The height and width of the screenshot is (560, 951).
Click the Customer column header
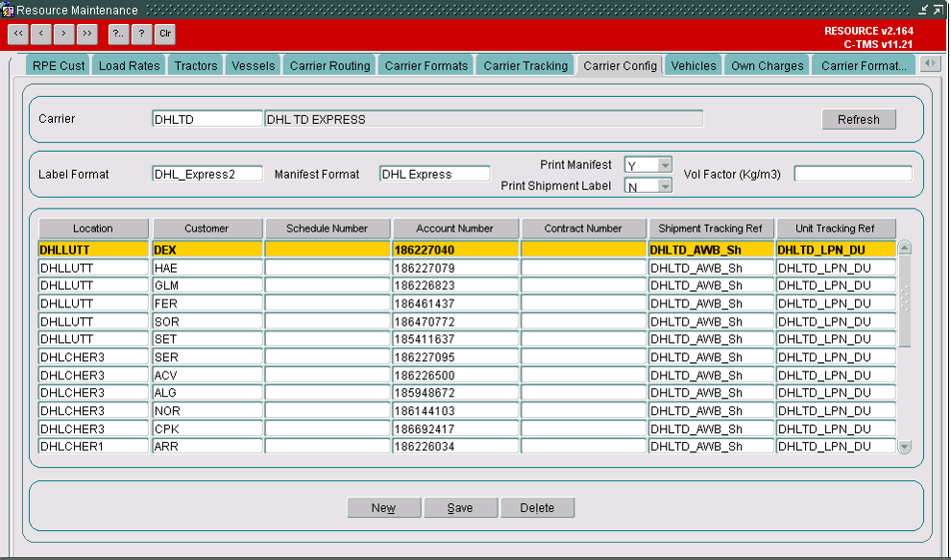pyautogui.click(x=207, y=229)
